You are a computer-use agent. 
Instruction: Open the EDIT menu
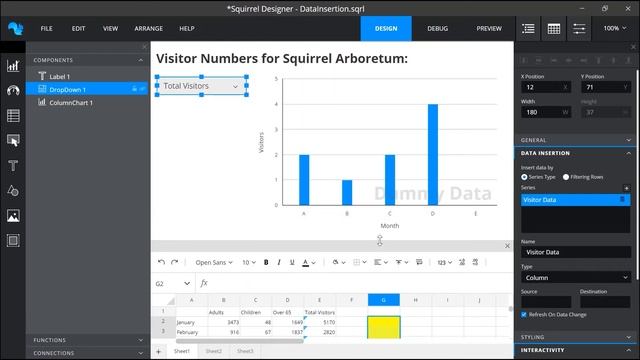[78, 29]
